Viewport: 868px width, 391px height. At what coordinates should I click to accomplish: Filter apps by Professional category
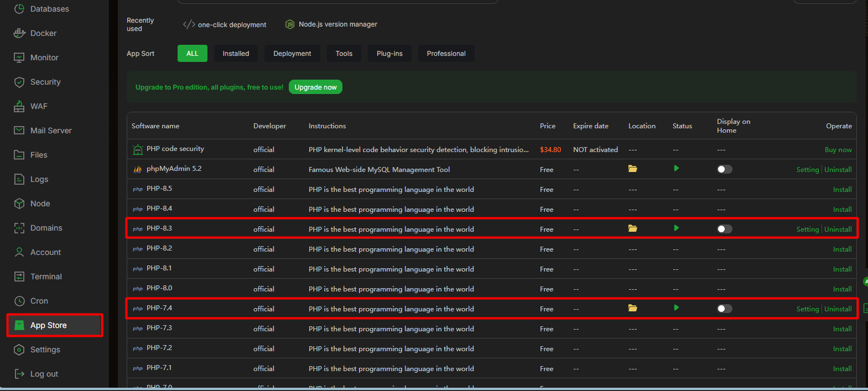point(446,54)
